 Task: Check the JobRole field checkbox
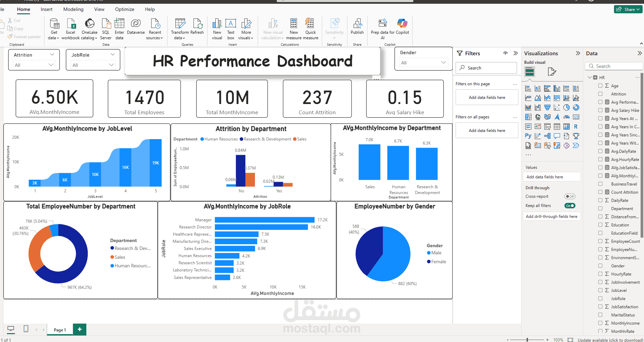(x=600, y=298)
